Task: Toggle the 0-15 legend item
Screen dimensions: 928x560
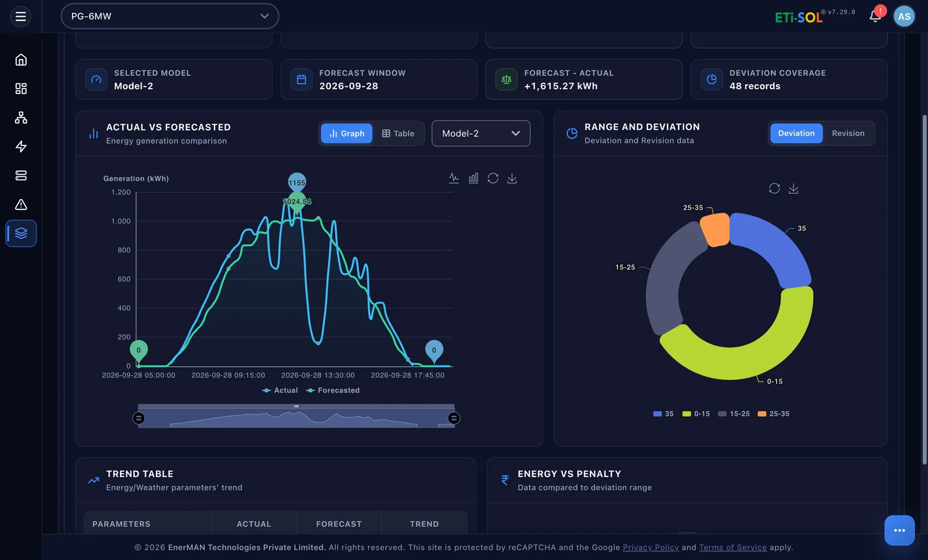Action: click(696, 414)
